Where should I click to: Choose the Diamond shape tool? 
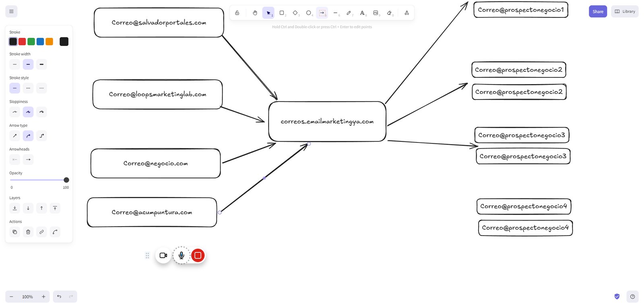coord(295,13)
